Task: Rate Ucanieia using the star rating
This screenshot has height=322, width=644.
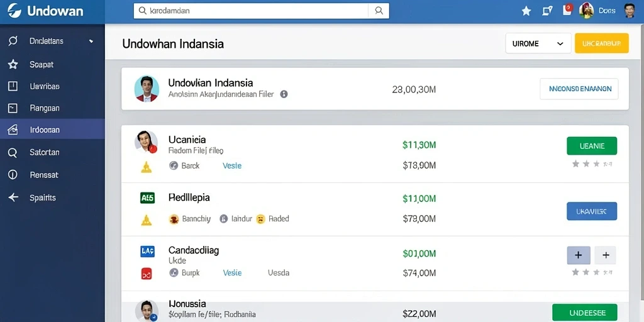Action: click(592, 164)
